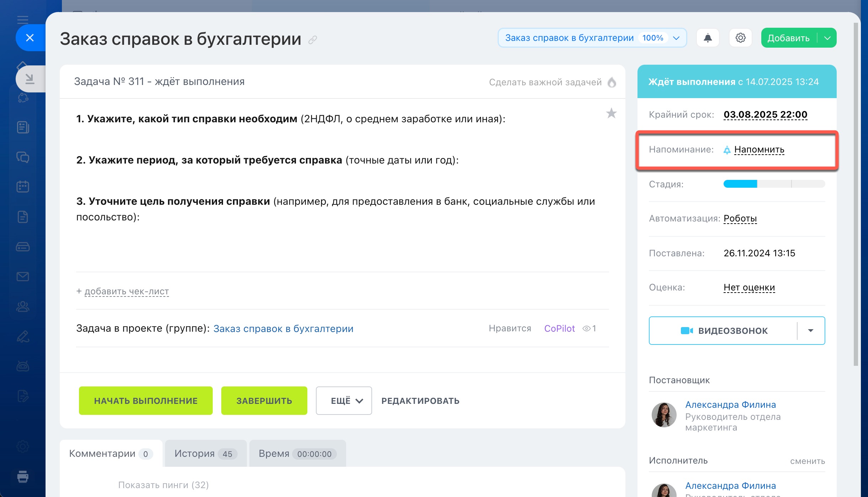
Task: Click the eye views counter icon
Action: point(586,328)
